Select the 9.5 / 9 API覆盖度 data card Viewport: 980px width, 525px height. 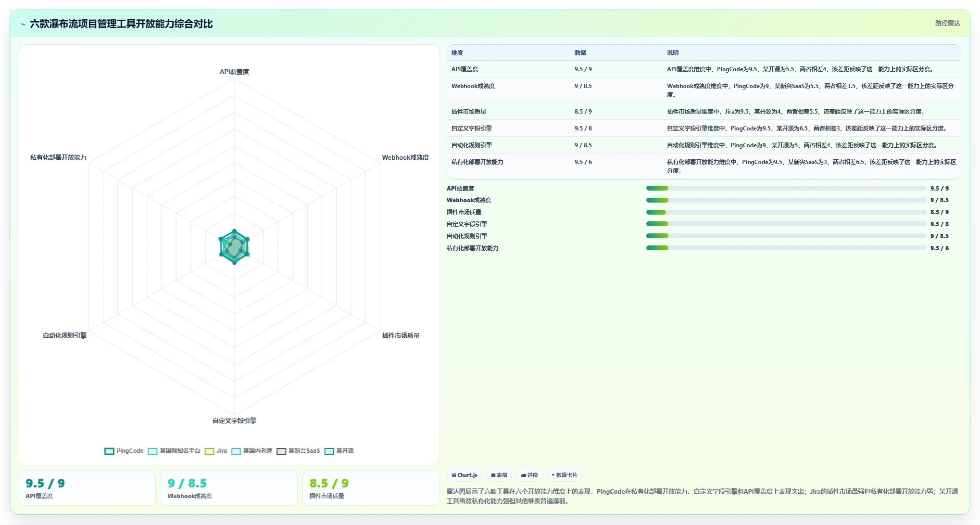tap(87, 488)
